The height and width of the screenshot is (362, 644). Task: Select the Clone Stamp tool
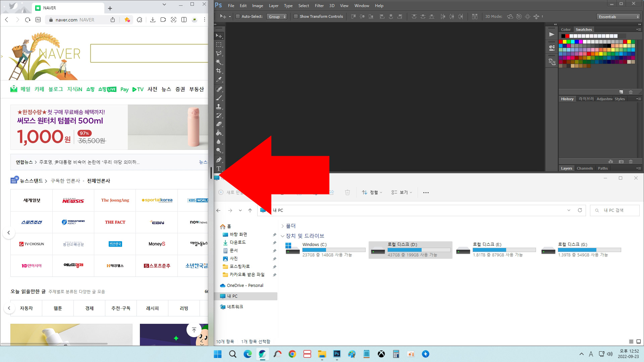click(219, 107)
